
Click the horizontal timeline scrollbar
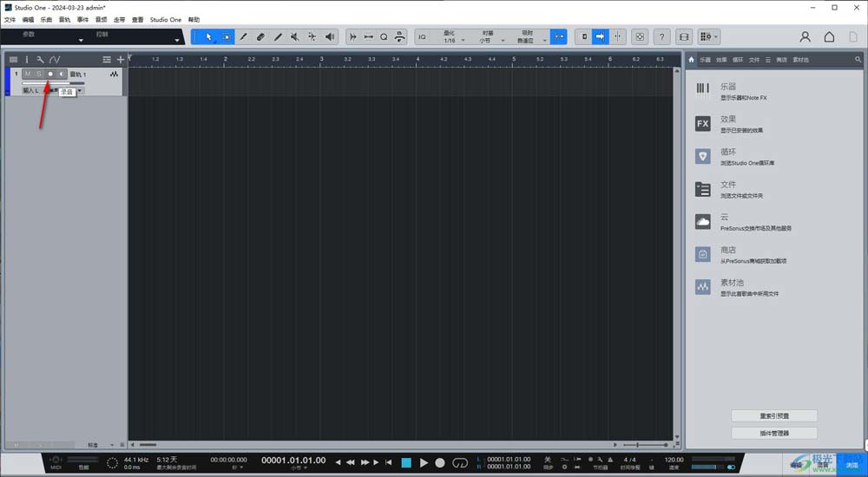(148, 444)
